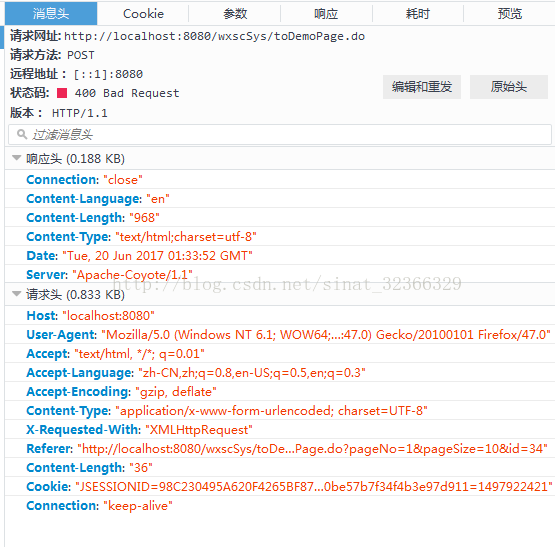Image resolution: width=555 pixels, height=547 pixels.
Task: Select the Connection "keep-alive" row
Action: (280, 506)
